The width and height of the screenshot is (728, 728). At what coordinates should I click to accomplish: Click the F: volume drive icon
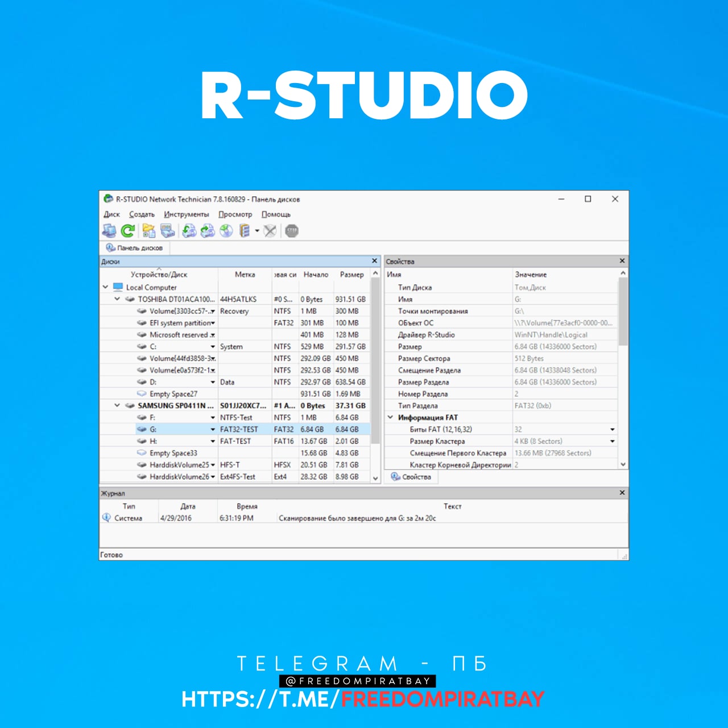[142, 417]
